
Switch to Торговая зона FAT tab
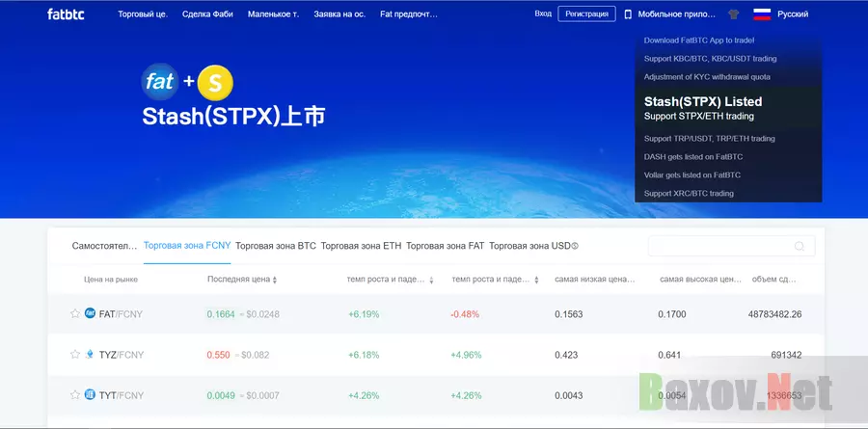coord(445,246)
